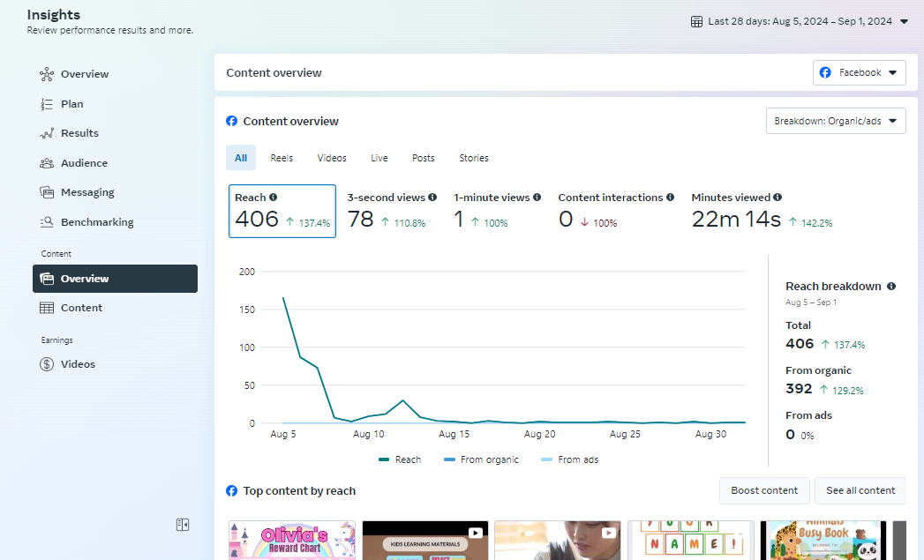Click the Reach breakdown info icon
Viewport: 924px width, 560px height.
tap(891, 287)
